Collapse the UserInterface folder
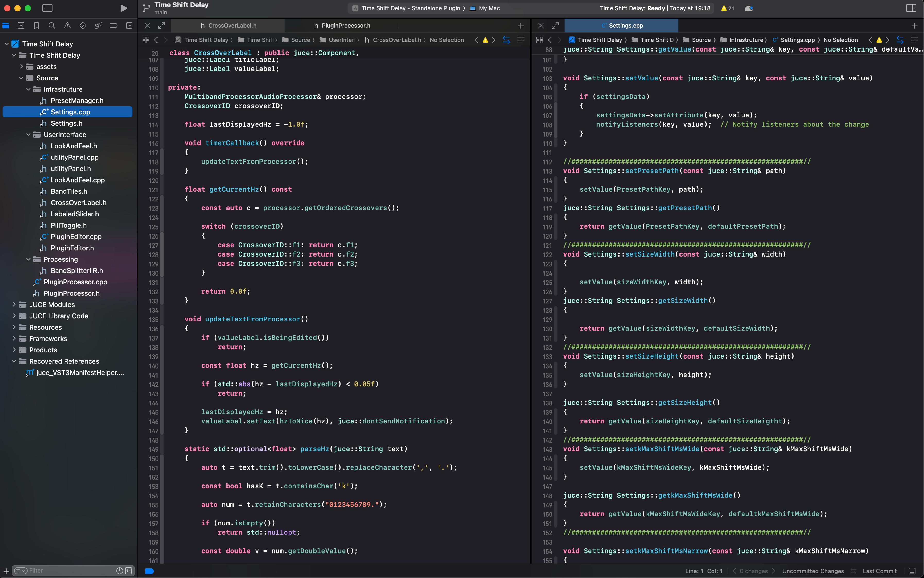 coord(28,134)
